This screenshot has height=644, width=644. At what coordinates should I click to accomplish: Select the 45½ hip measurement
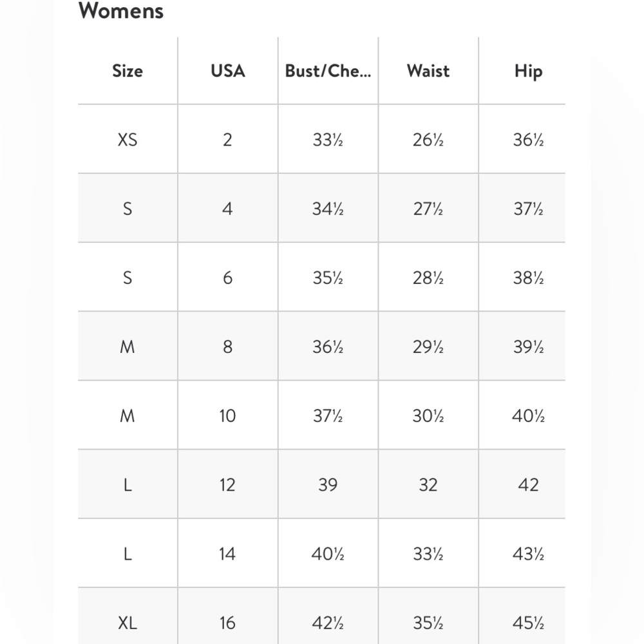tap(528, 623)
